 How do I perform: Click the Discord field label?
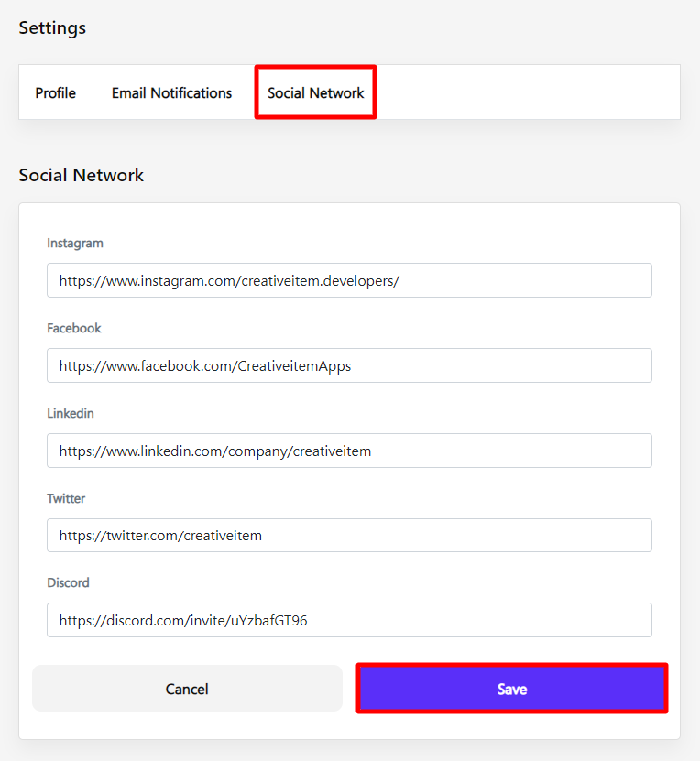[69, 582]
